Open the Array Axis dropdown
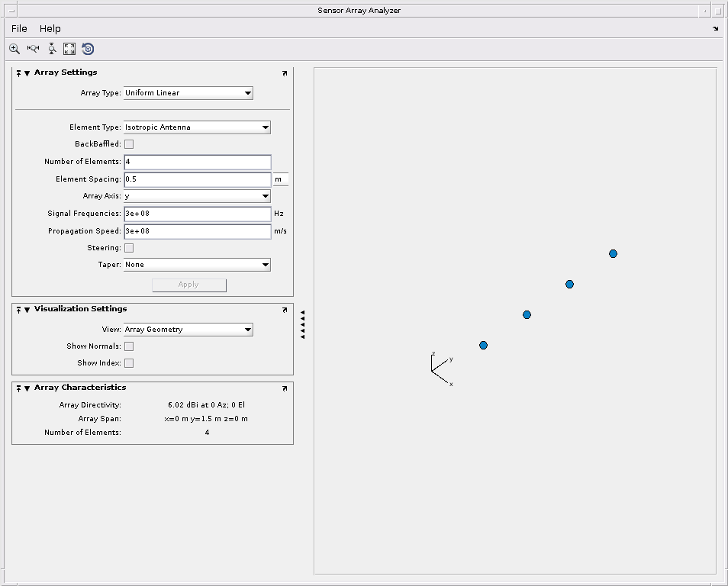728x586 pixels. pos(197,196)
